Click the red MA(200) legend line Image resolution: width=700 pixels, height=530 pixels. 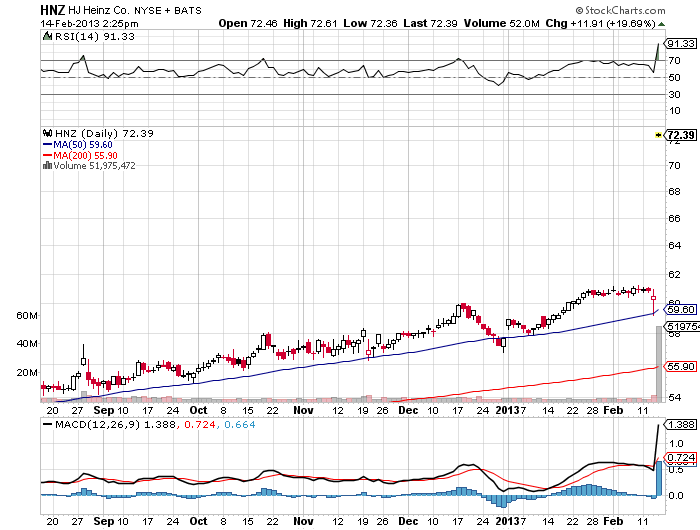(47, 155)
